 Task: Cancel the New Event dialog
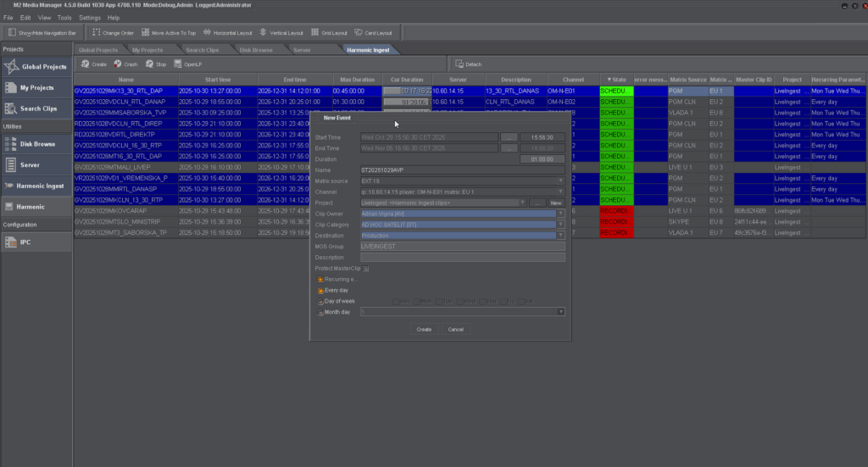coord(455,329)
